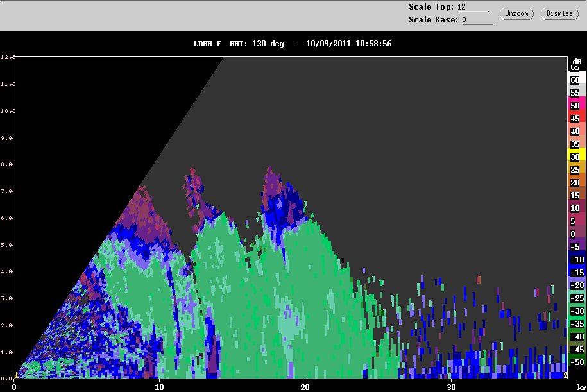Select the magenta 50 dB legend swatch
Screen dimensions: 587x392
575,105
